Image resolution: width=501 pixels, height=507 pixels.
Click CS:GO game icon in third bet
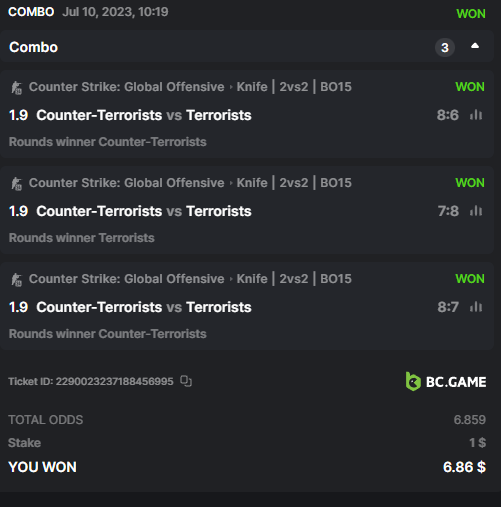[16, 280]
